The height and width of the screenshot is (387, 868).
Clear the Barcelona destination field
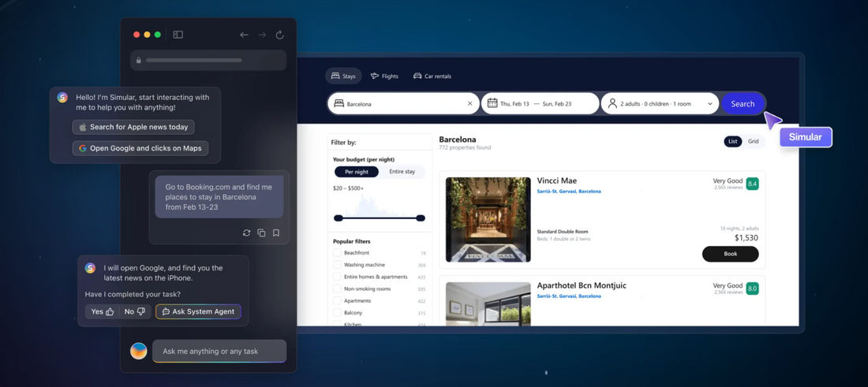(x=470, y=104)
